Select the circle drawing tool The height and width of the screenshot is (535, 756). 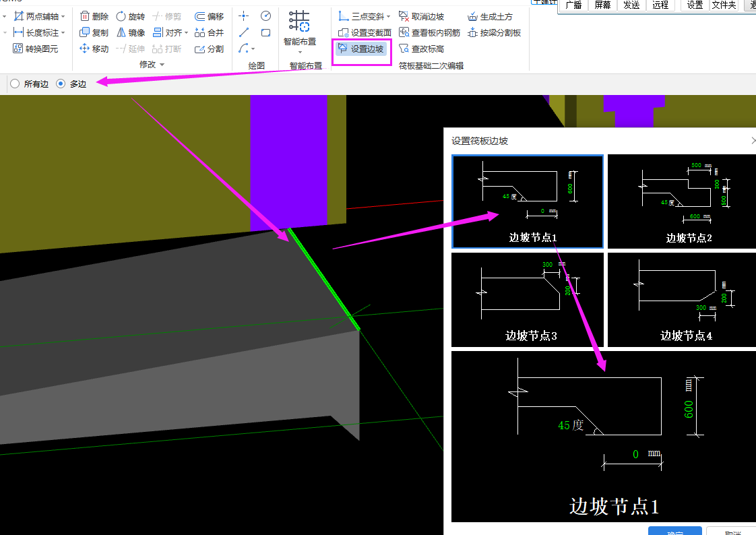265,16
